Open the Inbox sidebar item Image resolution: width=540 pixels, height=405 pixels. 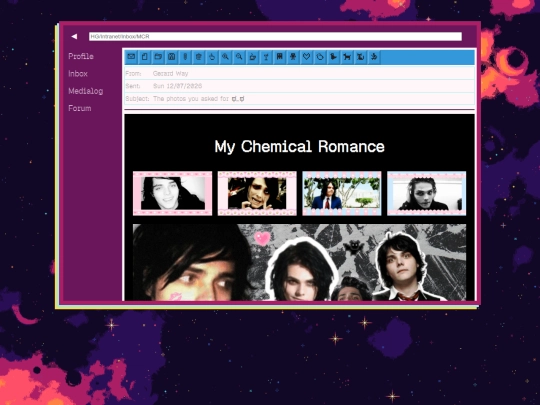[78, 73]
